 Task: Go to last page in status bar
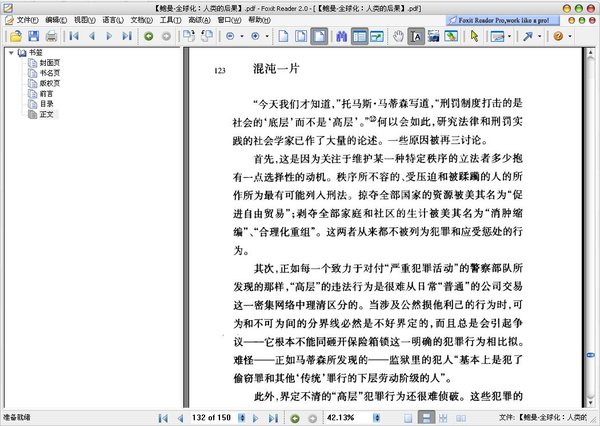273,418
